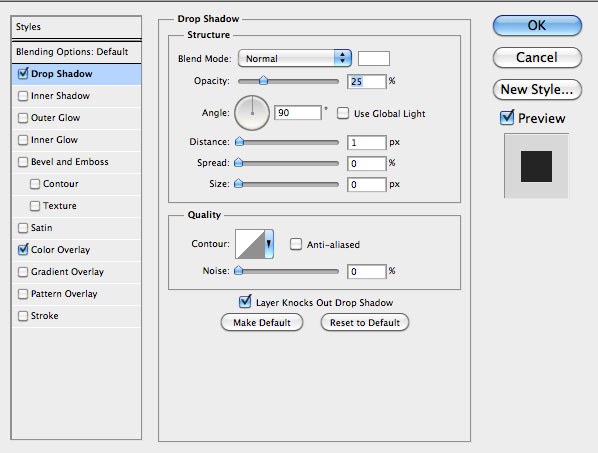Open the Contour picker arrow
Image resolution: width=598 pixels, height=453 pixels.
pos(269,244)
